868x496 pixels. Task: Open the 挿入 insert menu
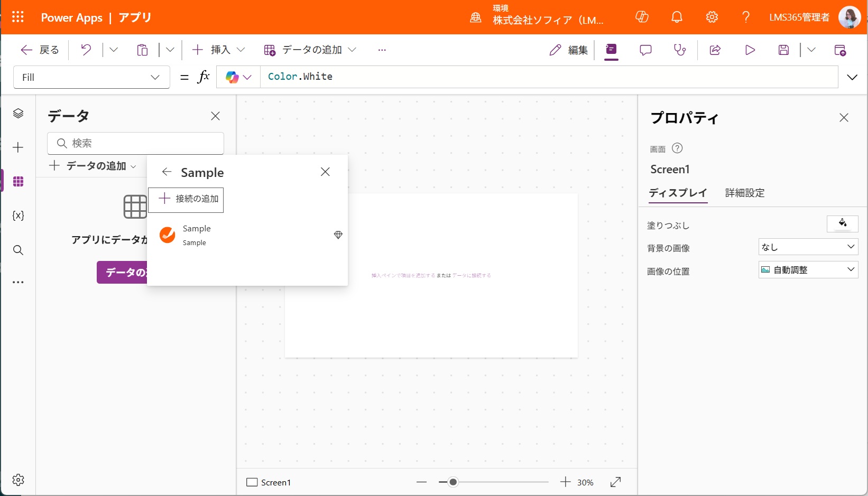[218, 50]
